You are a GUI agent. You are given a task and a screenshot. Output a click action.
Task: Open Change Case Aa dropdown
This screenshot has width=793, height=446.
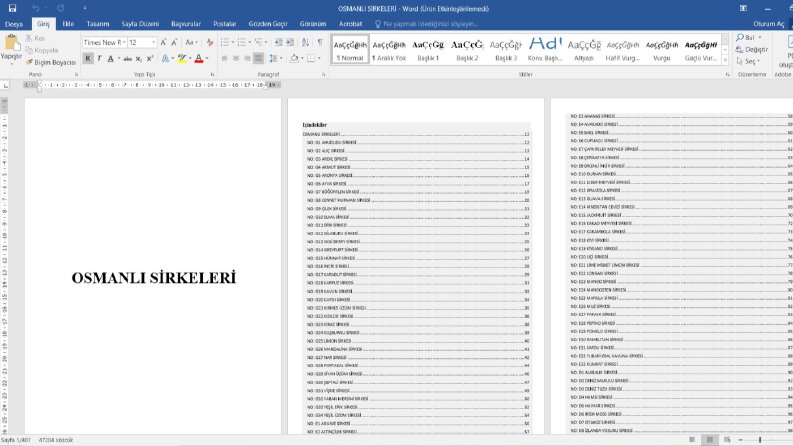click(191, 42)
